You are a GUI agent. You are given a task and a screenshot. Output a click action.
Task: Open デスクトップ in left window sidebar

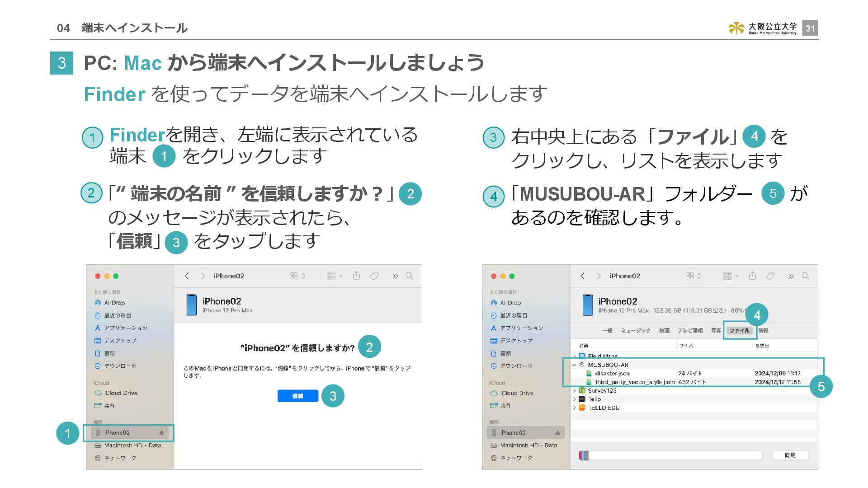pos(115,341)
